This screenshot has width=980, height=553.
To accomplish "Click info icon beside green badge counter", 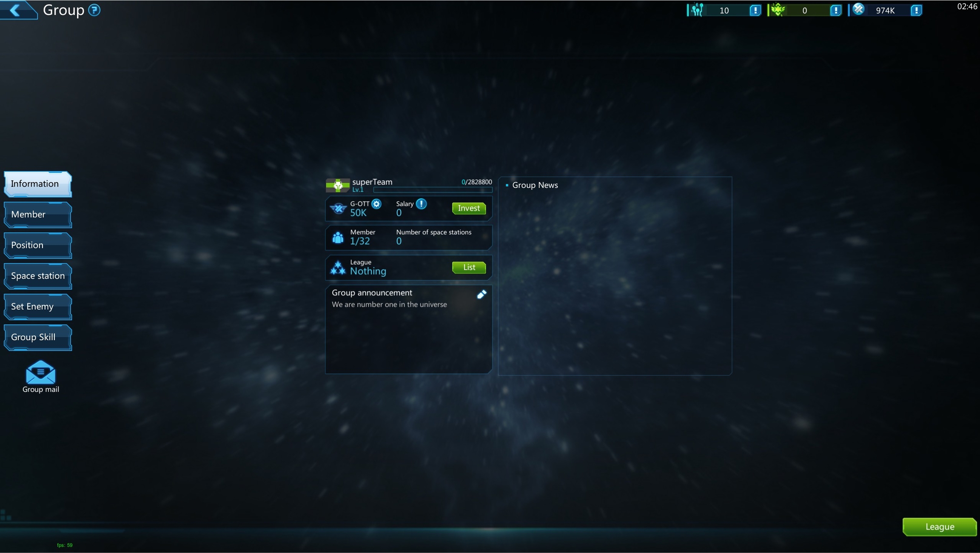I will click(x=835, y=10).
